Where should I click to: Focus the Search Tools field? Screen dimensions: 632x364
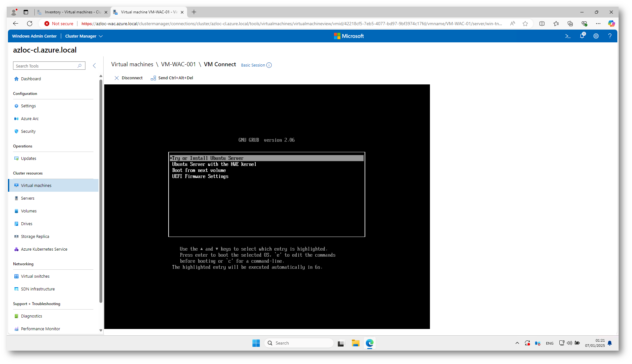(x=49, y=66)
